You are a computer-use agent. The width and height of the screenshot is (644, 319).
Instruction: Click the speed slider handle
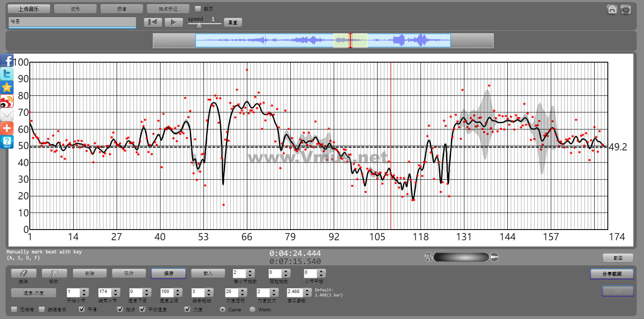(x=199, y=25)
